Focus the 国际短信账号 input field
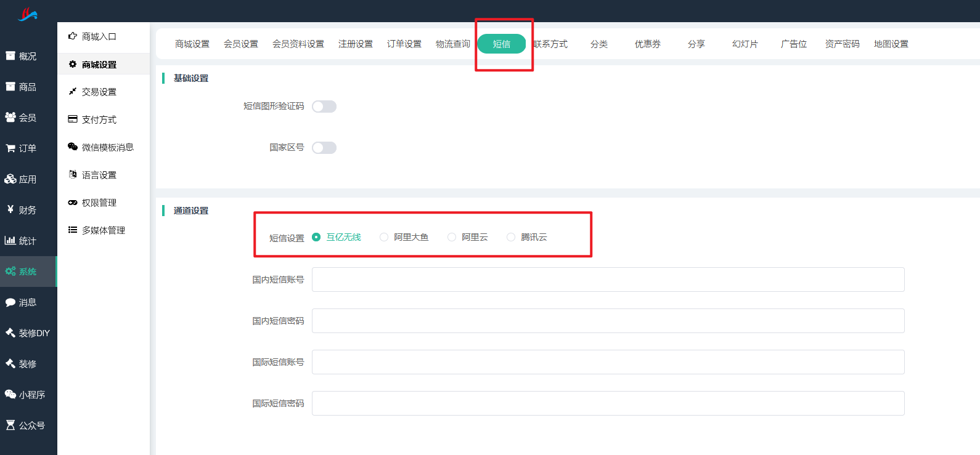This screenshot has width=980, height=455. coord(608,362)
